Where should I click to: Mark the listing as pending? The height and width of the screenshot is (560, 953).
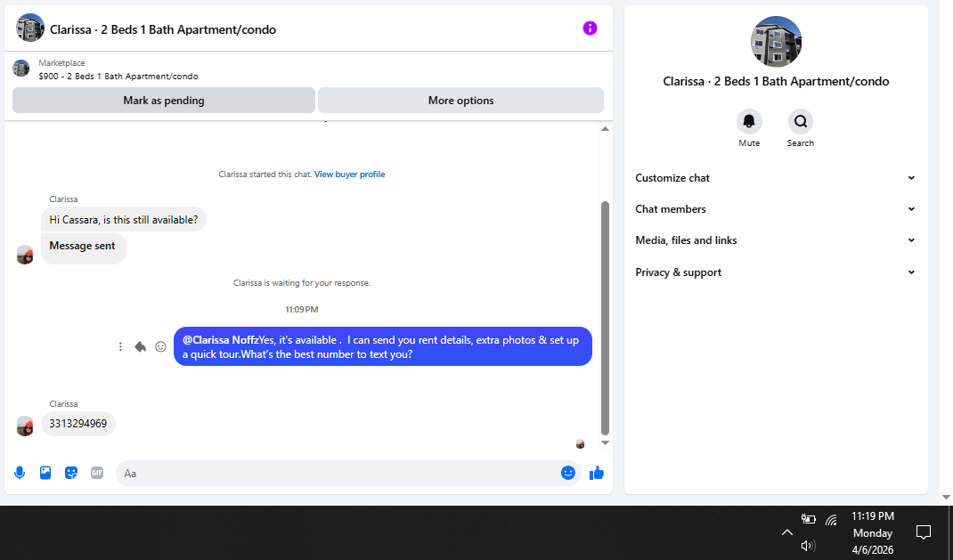coord(164,101)
